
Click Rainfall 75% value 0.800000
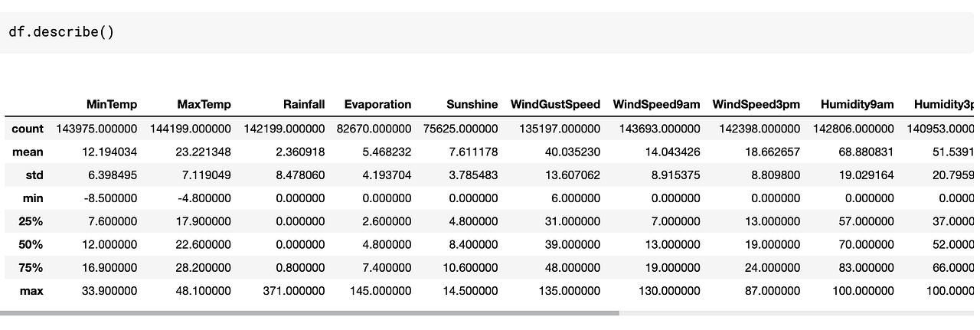(302, 268)
